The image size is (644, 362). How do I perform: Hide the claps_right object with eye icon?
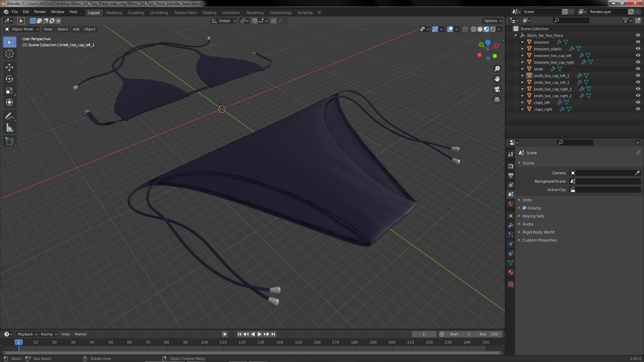(x=638, y=109)
